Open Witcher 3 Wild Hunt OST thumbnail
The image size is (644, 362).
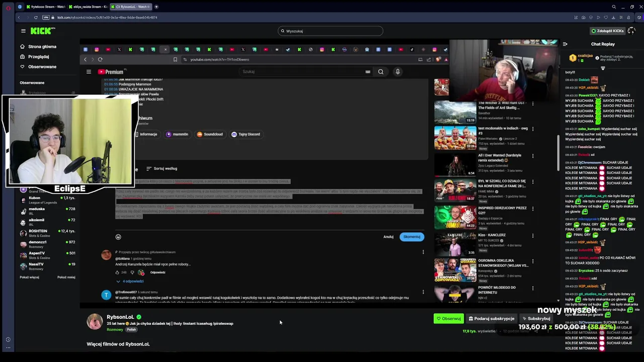[x=455, y=113]
